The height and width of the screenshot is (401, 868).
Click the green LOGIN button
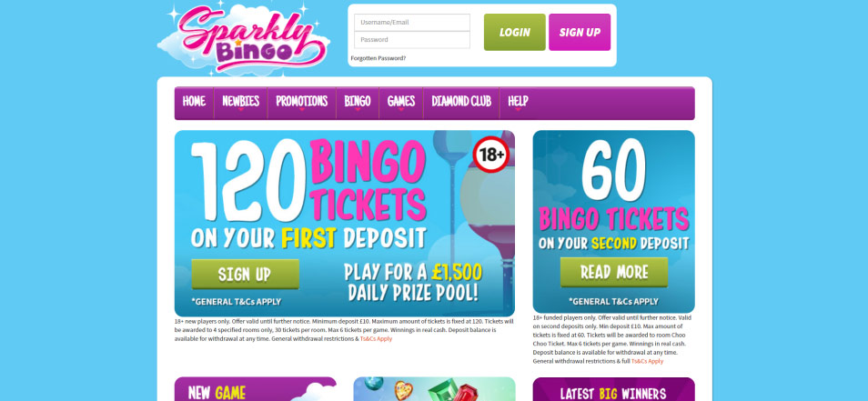point(514,32)
